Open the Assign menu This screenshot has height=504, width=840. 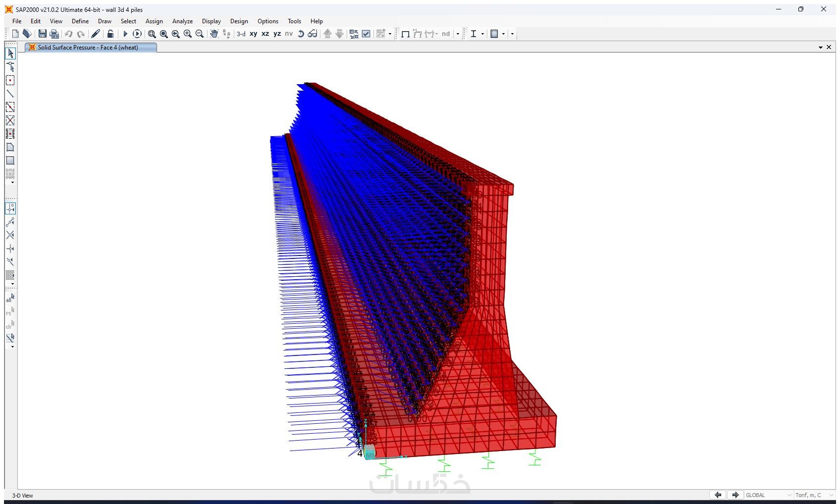click(154, 21)
